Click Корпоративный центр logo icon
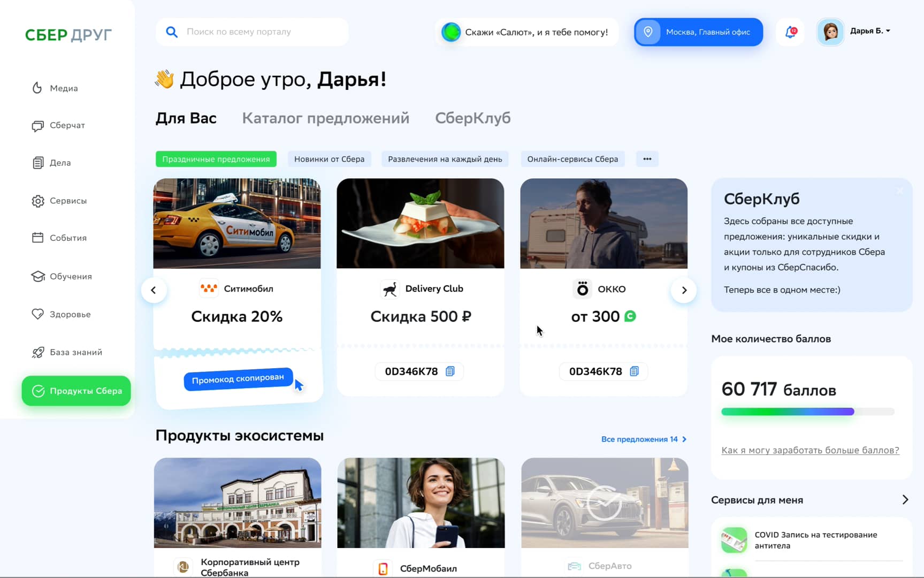 [x=183, y=566]
